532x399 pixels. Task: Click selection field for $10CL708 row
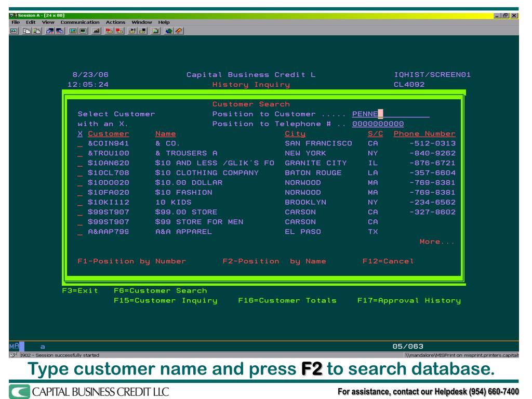80,173
